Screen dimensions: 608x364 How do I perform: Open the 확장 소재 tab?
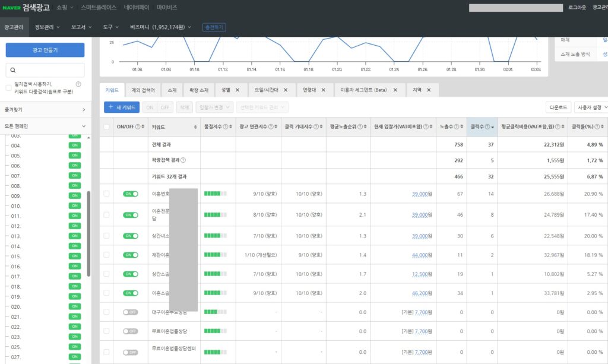tap(199, 90)
